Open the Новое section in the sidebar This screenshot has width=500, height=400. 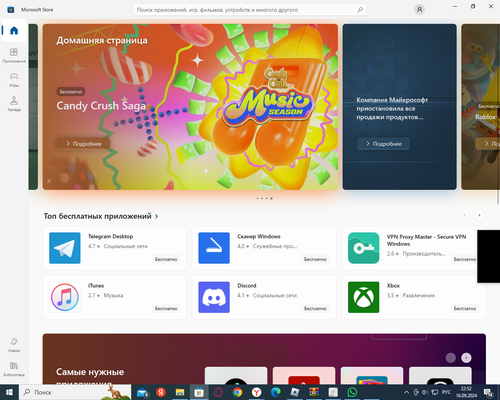(14, 345)
